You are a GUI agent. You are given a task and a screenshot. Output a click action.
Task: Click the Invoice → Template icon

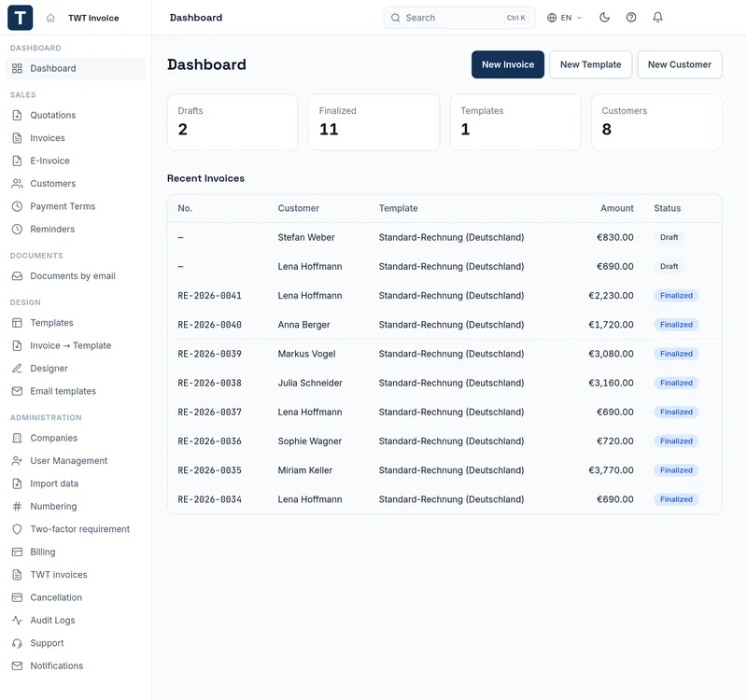pos(17,345)
